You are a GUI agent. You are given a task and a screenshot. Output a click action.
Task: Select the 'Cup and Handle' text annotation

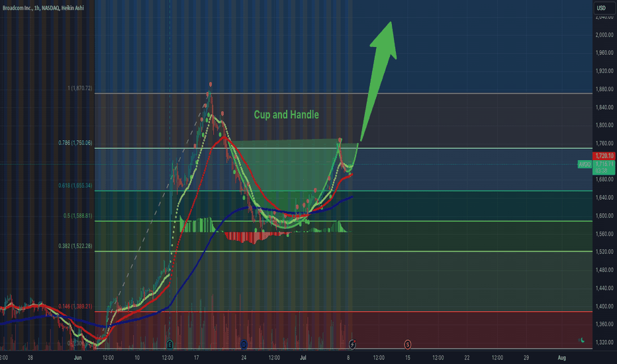(x=286, y=114)
